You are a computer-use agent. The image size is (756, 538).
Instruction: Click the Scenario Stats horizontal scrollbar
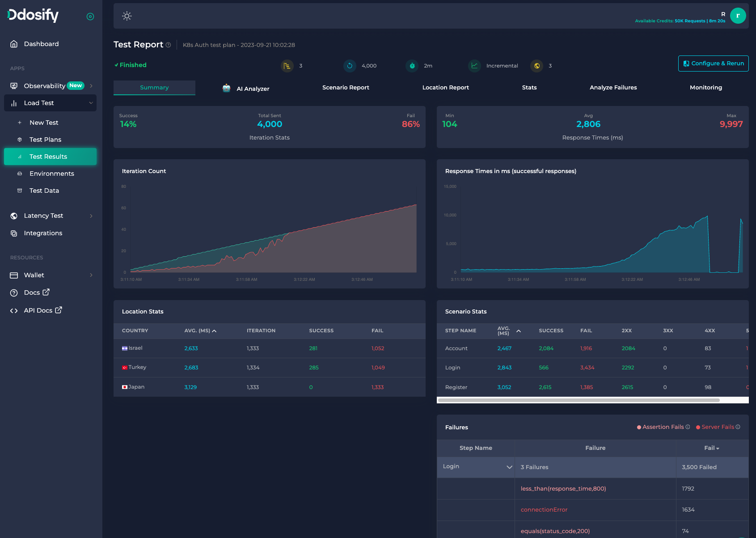click(x=579, y=400)
